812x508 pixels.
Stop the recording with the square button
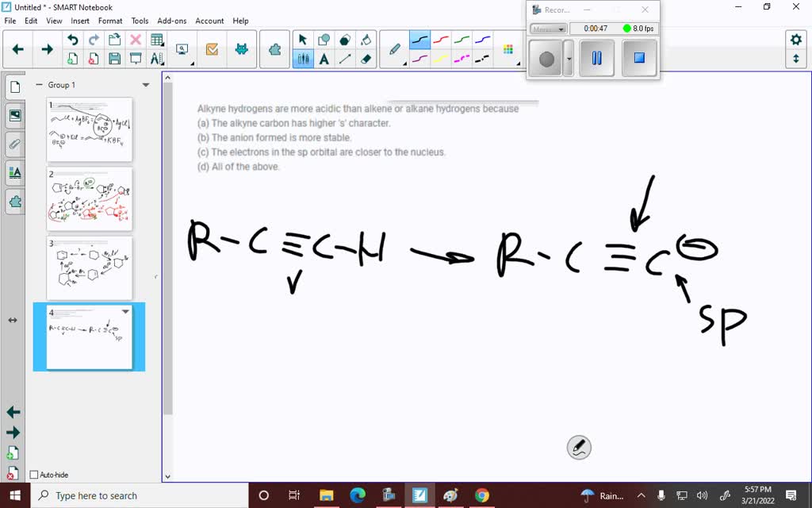click(639, 59)
